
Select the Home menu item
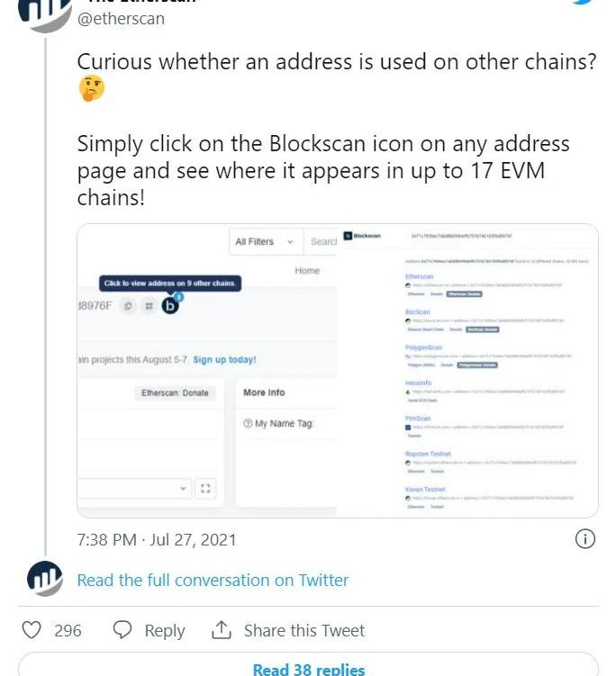click(307, 270)
